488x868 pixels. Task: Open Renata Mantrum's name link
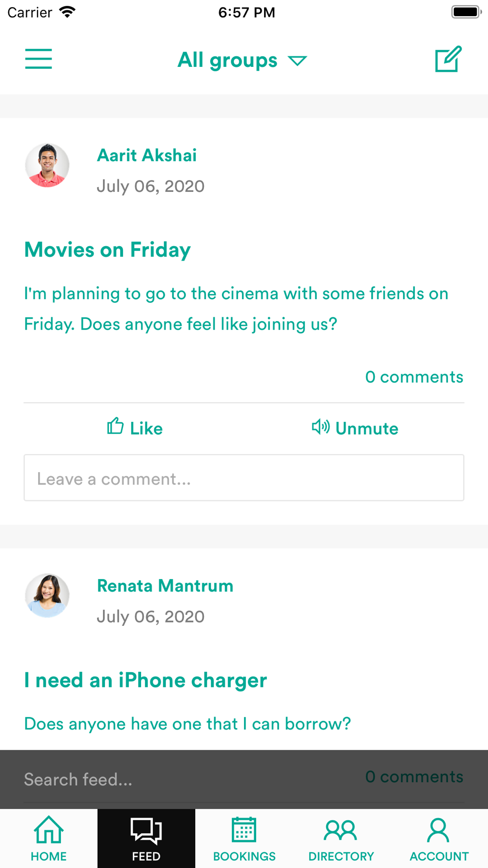click(165, 585)
